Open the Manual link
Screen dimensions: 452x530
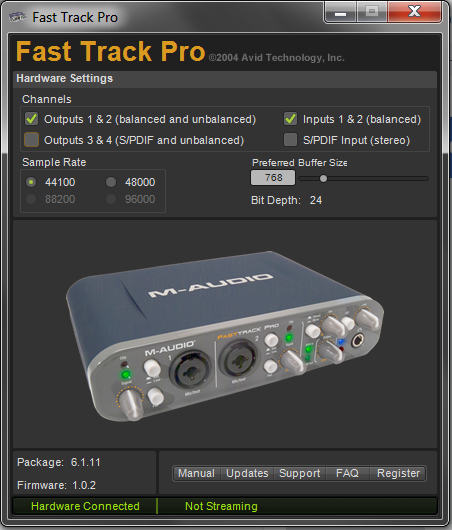click(x=196, y=473)
